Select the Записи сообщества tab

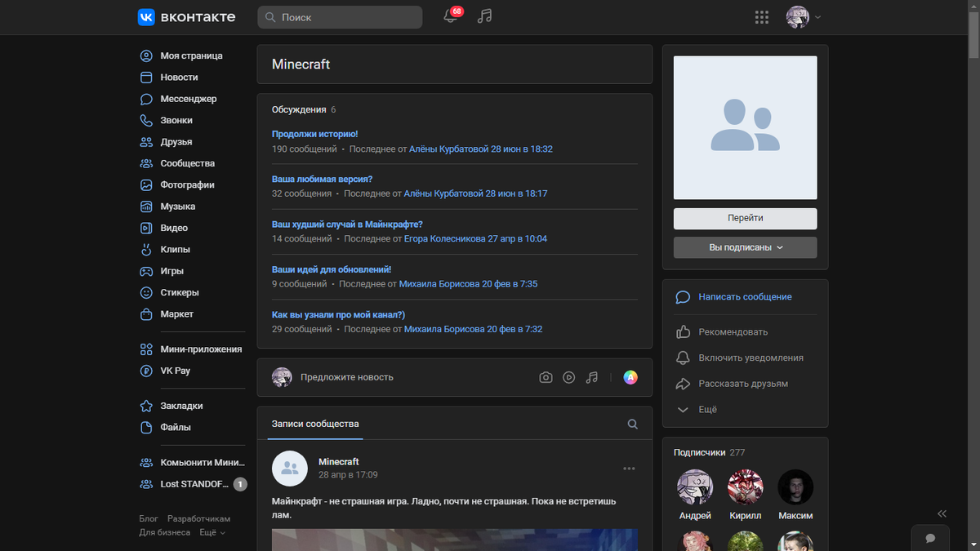point(315,424)
